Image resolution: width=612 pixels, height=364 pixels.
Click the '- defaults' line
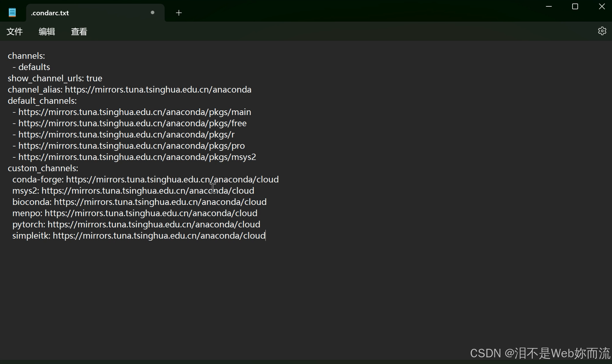click(31, 67)
